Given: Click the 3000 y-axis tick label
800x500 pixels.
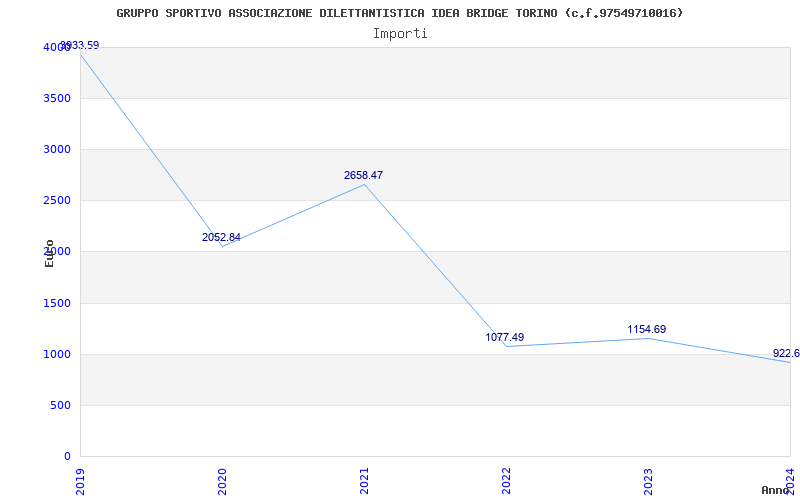Looking at the screenshot, I should [x=55, y=149].
